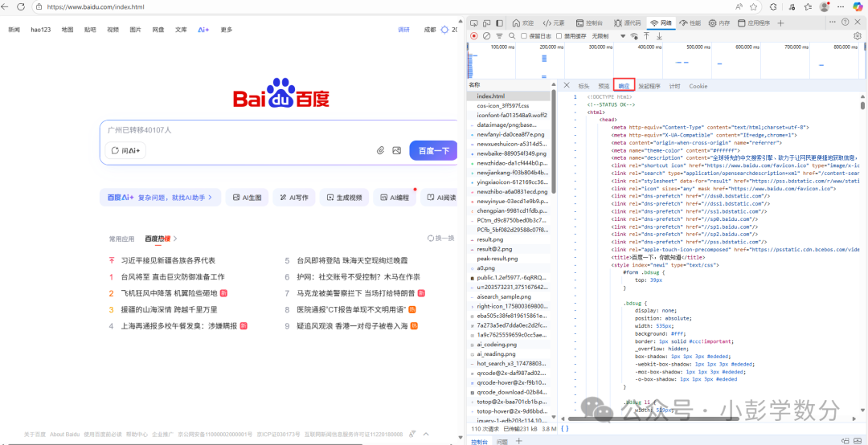This screenshot has width=868, height=445.
Task: Click in the Baidu search input field
Action: 278,130
